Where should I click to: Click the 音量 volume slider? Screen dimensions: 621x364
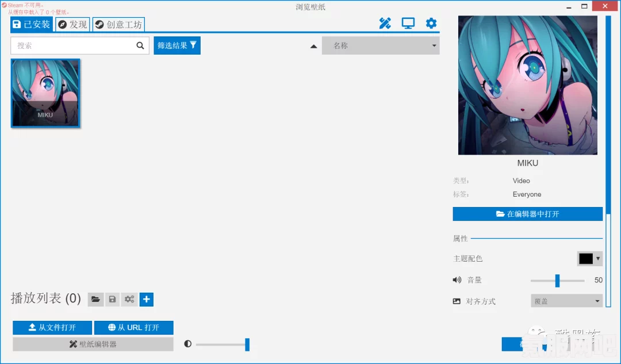click(x=558, y=281)
